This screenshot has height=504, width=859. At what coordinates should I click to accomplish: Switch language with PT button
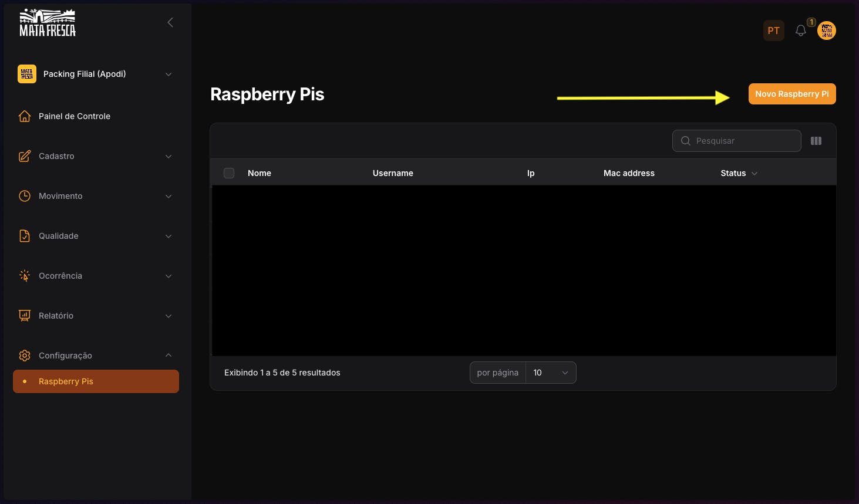click(x=774, y=31)
